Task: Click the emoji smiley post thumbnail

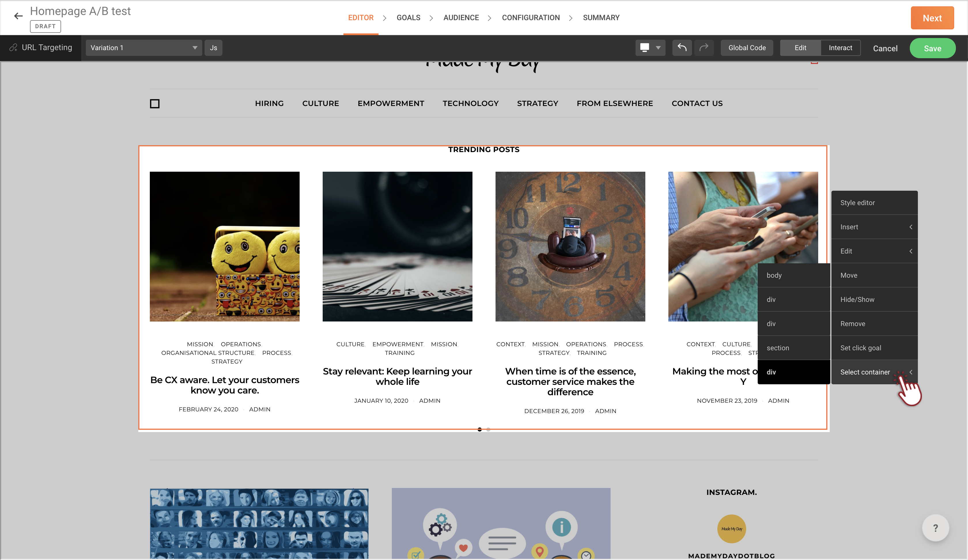Action: click(224, 247)
